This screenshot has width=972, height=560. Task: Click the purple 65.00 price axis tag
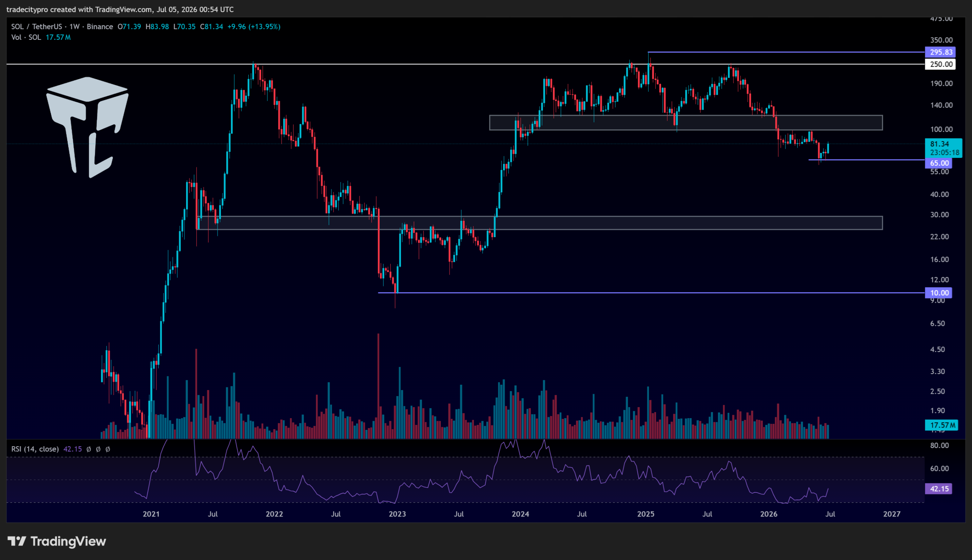pos(939,163)
